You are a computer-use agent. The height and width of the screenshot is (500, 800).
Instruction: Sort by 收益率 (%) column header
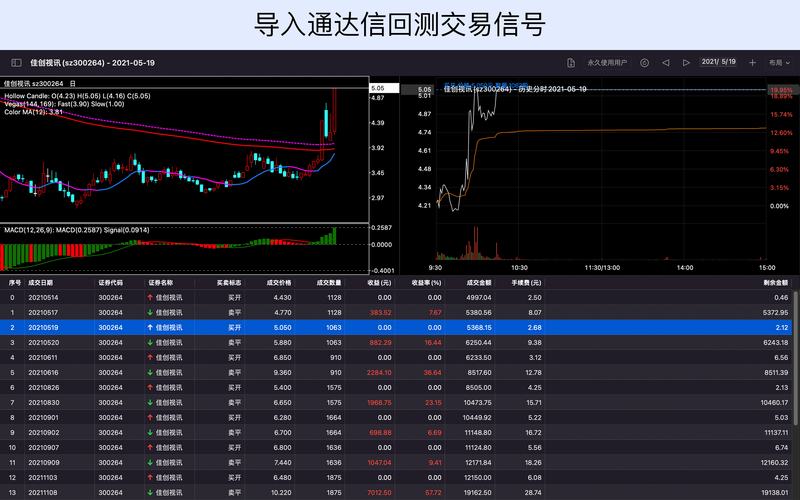[x=426, y=283]
